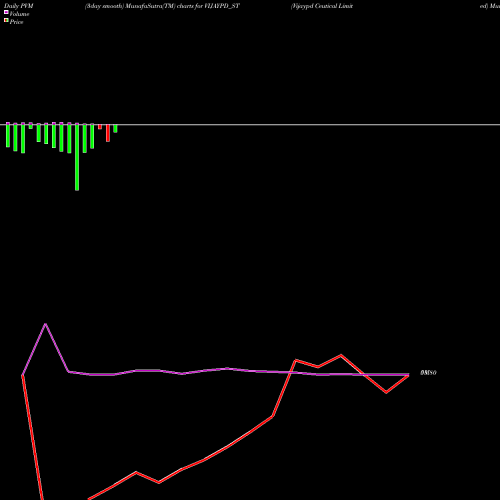Click the peak of the magenta volume line
This screenshot has height=500, width=500.
(46, 324)
